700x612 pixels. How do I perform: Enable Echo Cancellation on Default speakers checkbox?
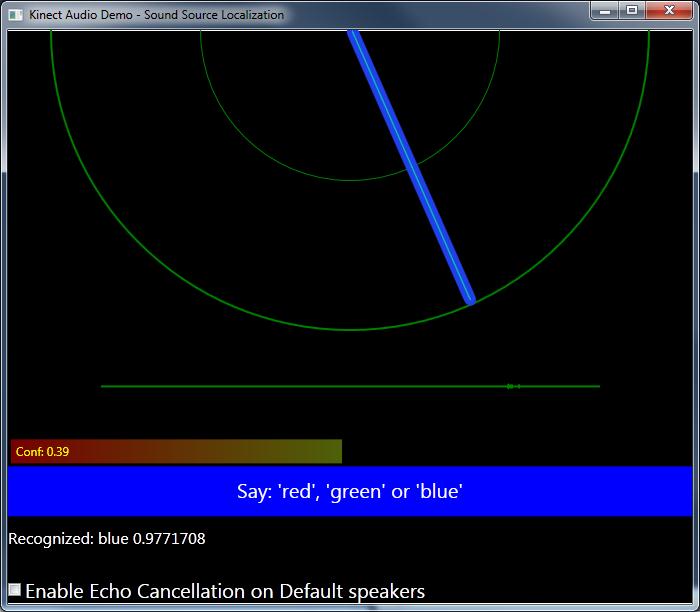[x=15, y=590]
